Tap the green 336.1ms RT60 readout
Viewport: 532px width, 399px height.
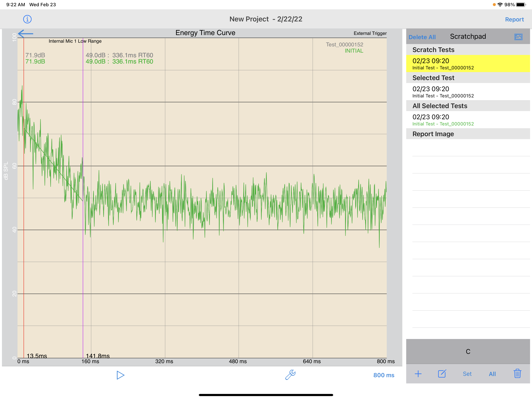(x=133, y=61)
